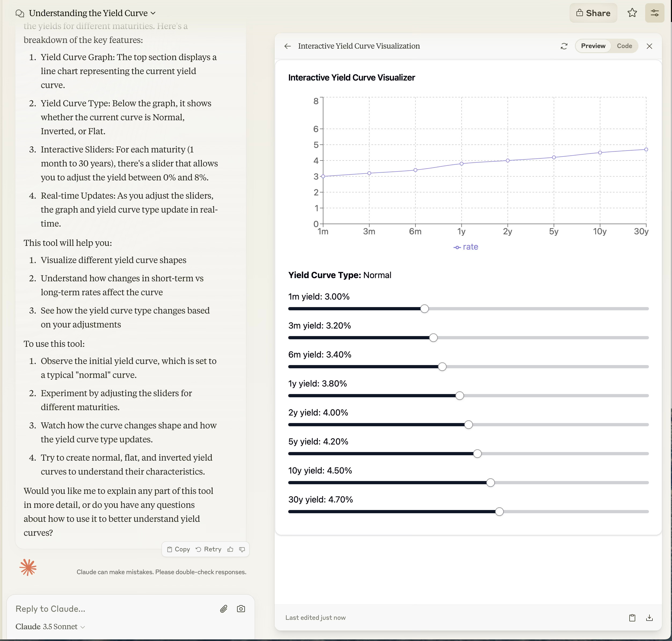Star this conversation
This screenshot has height=641, width=672.
(x=632, y=13)
